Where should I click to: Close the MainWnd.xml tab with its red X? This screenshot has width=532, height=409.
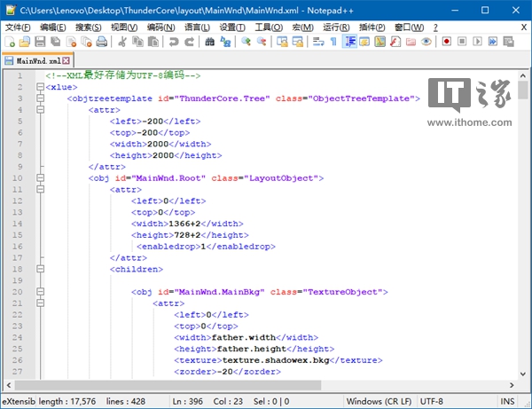pos(66,60)
